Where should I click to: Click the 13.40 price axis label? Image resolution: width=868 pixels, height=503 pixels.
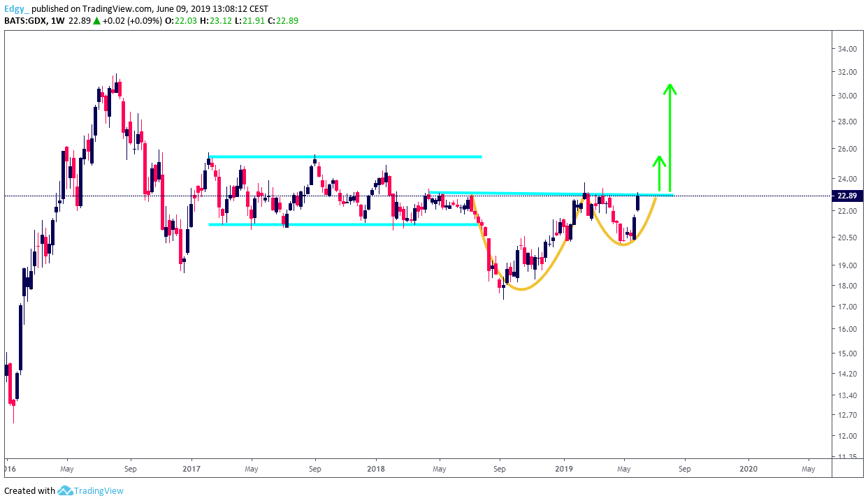click(848, 395)
